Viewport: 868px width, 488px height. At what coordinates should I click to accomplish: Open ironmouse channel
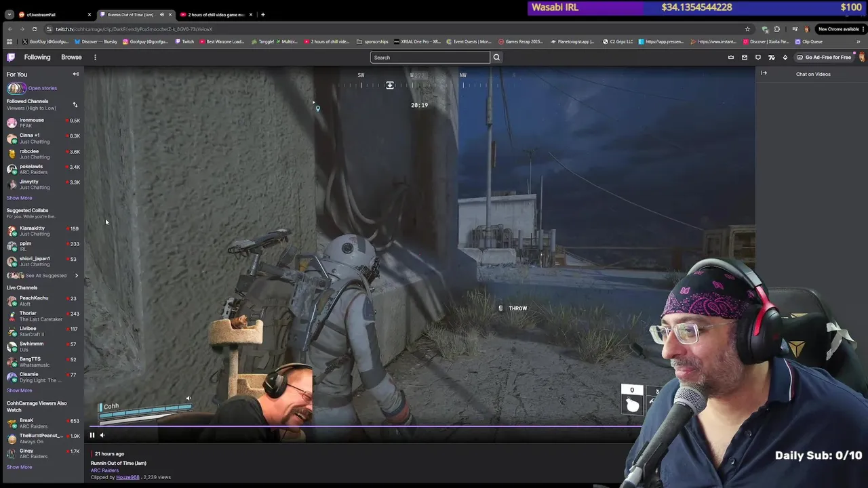point(42,123)
